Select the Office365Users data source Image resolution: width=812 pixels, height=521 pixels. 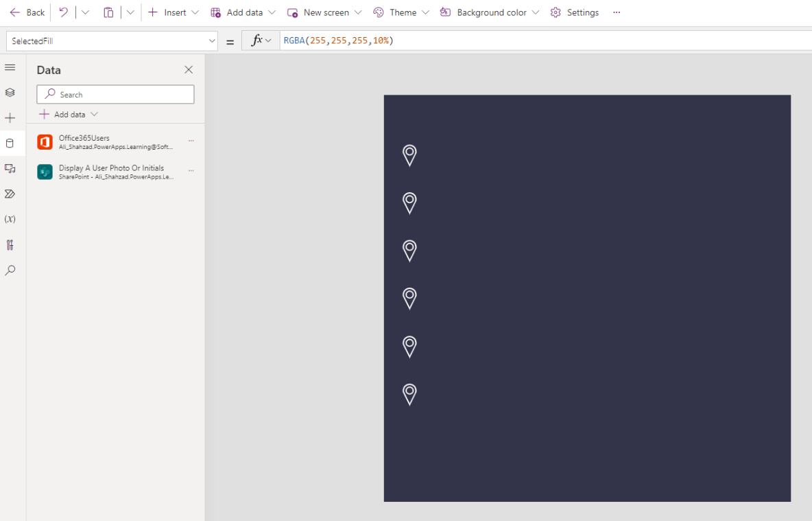[110, 141]
